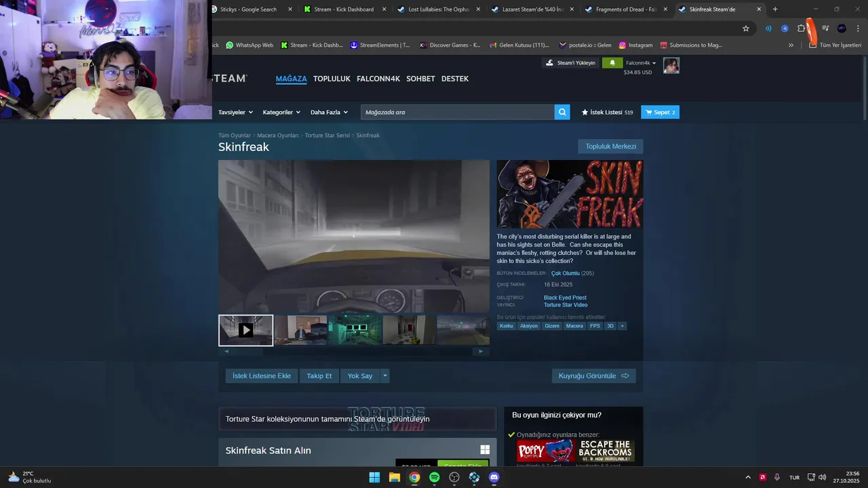Click the Steam notifications bell icon

tap(612, 63)
